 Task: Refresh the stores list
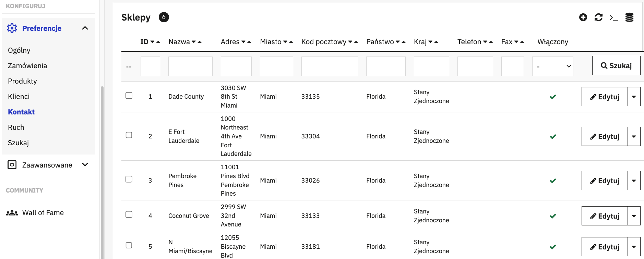click(598, 17)
